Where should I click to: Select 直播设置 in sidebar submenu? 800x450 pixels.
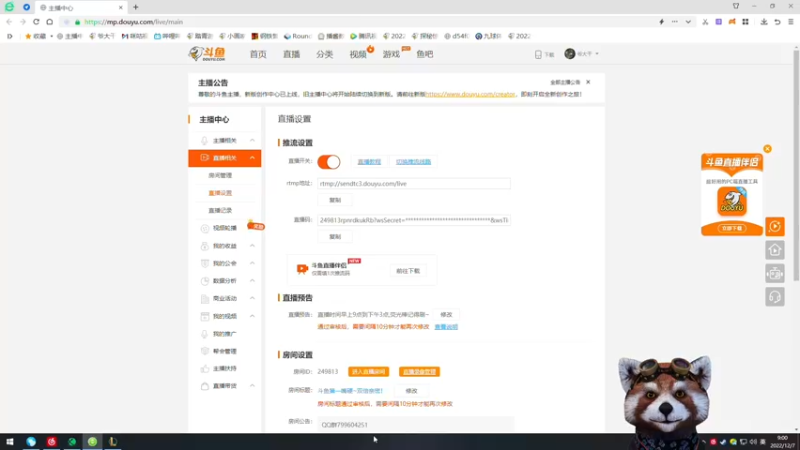coord(220,193)
